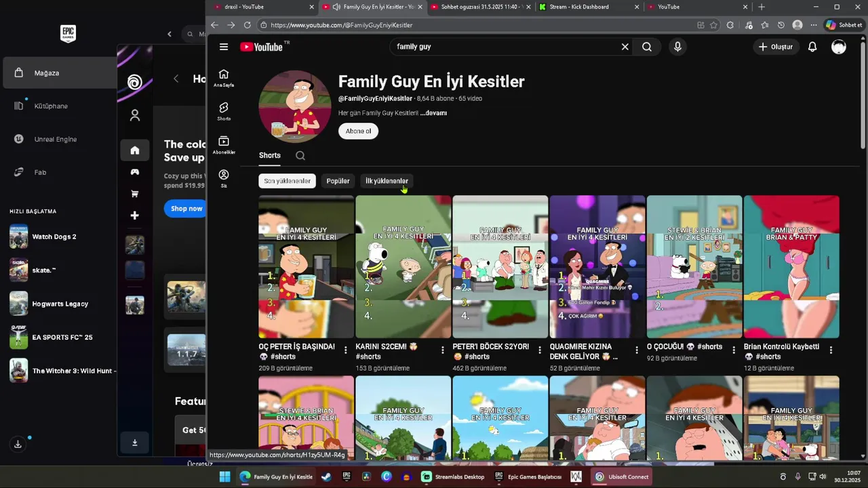The width and height of the screenshot is (868, 488).
Task: Reload the page with refresh icon
Action: tap(247, 25)
